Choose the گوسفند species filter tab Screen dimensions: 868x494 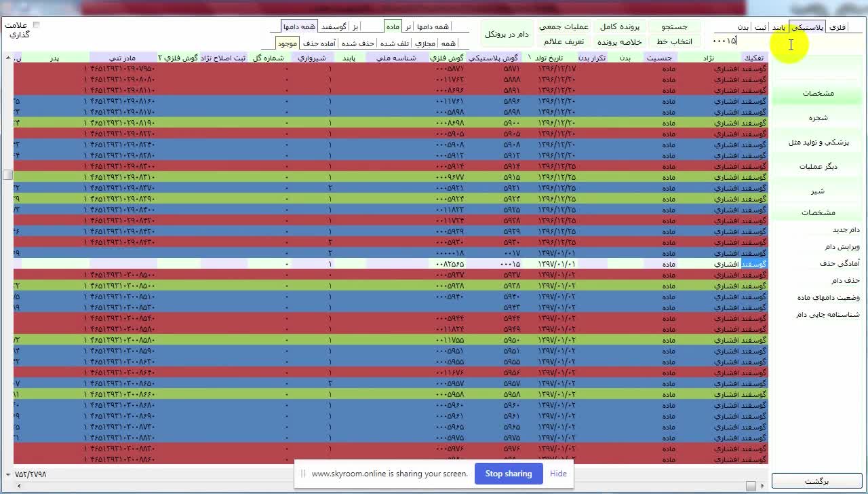[333, 26]
